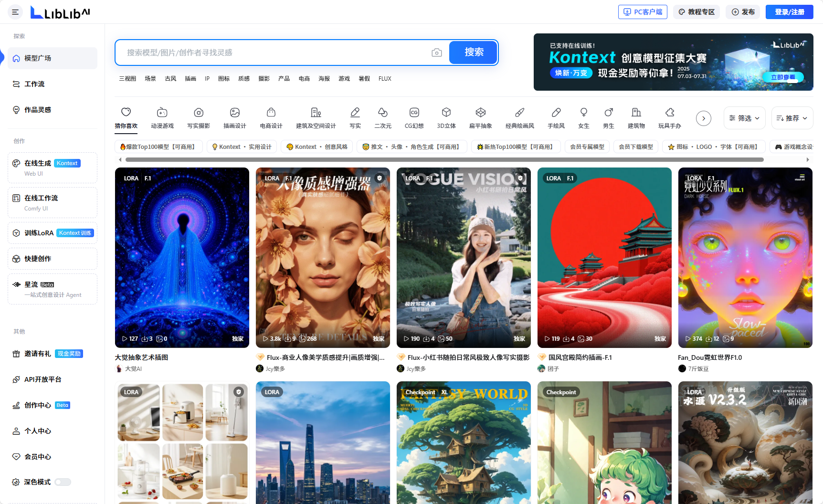Click the scroll-right arrow under tag chips
The height and width of the screenshot is (504, 823).
pyautogui.click(x=808, y=160)
